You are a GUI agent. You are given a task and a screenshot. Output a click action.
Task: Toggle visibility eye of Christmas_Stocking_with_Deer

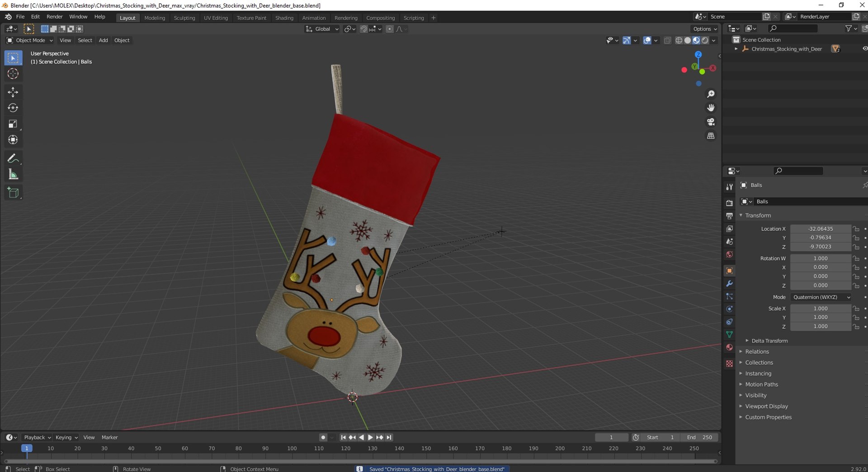tap(864, 48)
